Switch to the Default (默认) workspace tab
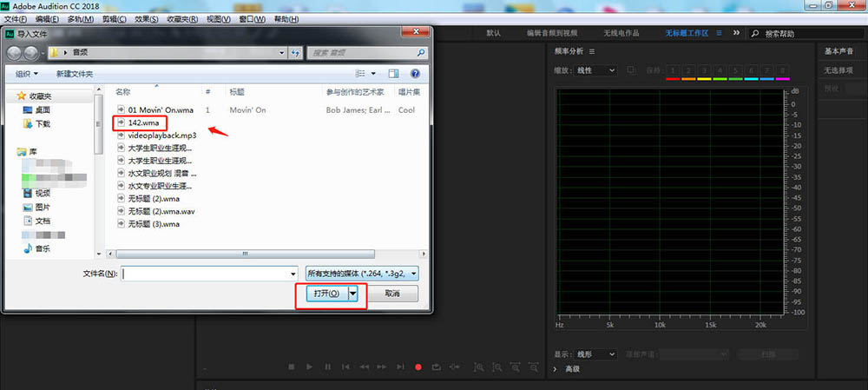The width and height of the screenshot is (868, 390). [x=494, y=33]
